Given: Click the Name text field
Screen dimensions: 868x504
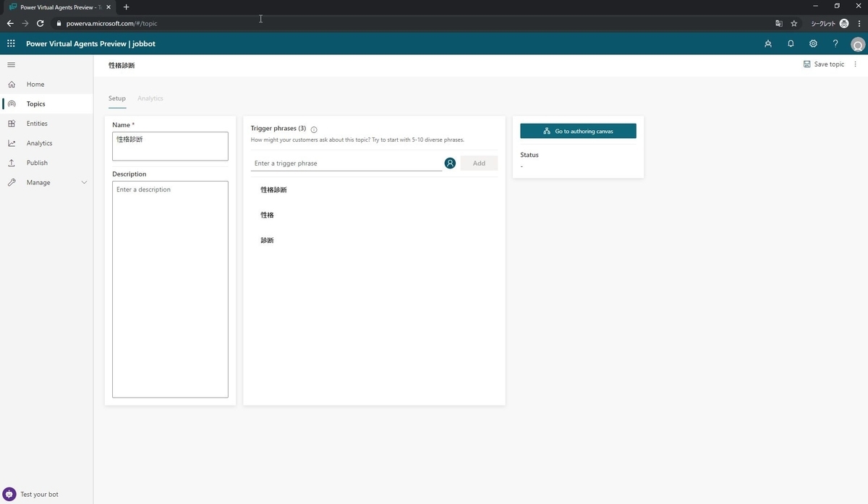Looking at the screenshot, I should (x=170, y=146).
